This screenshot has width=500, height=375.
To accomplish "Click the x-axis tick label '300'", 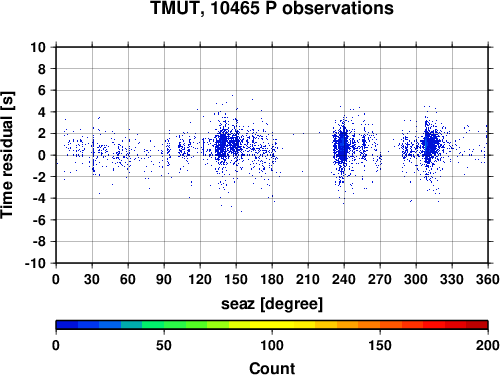I will click(x=416, y=279).
